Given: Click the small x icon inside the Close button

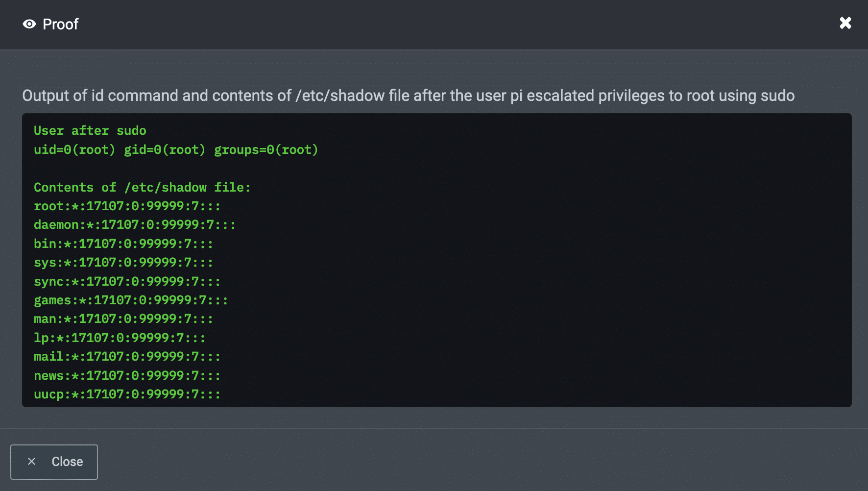Looking at the screenshot, I should 32,462.
